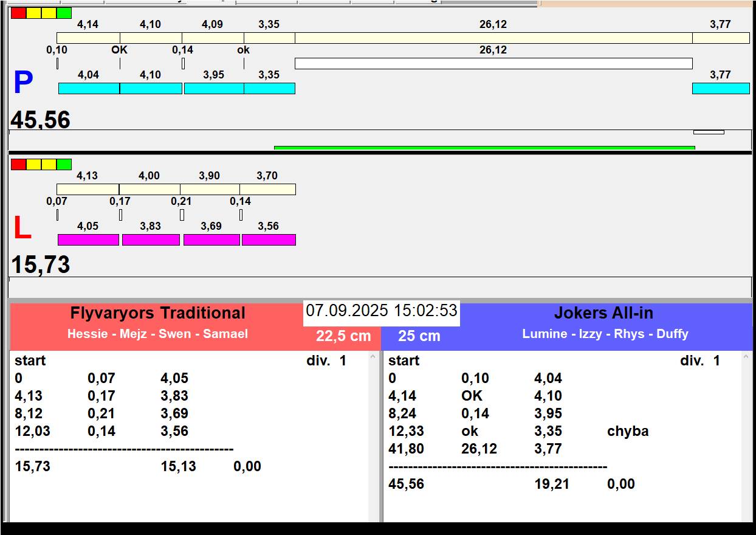Click the red L lane letter

click(22, 229)
